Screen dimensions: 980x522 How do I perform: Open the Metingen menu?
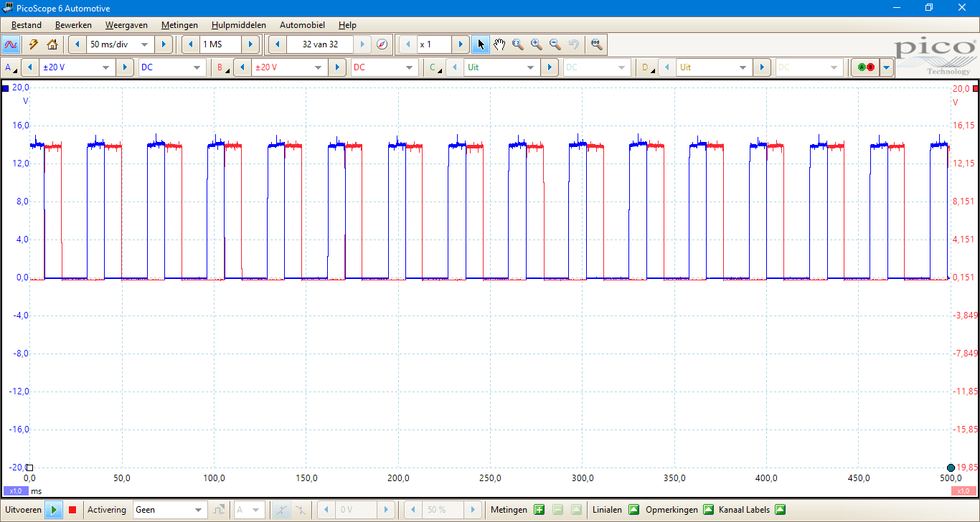179,25
